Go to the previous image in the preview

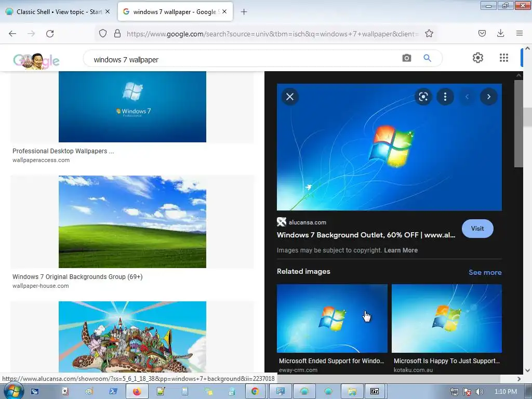pos(467,97)
